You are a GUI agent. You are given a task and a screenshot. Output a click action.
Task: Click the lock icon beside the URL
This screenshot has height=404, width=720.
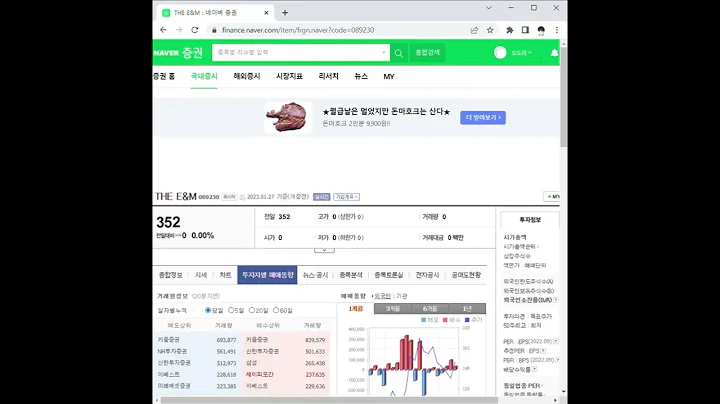[x=214, y=30]
